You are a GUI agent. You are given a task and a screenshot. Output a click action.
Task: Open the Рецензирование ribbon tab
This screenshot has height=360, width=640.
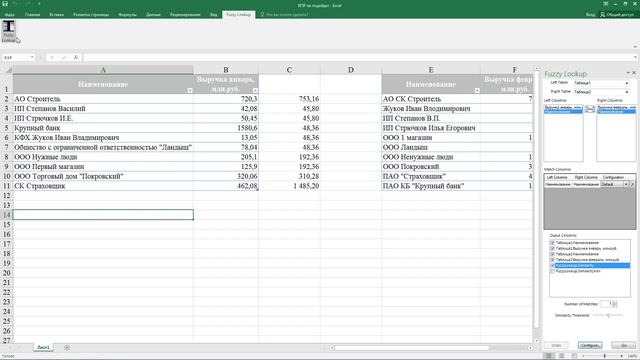[185, 15]
